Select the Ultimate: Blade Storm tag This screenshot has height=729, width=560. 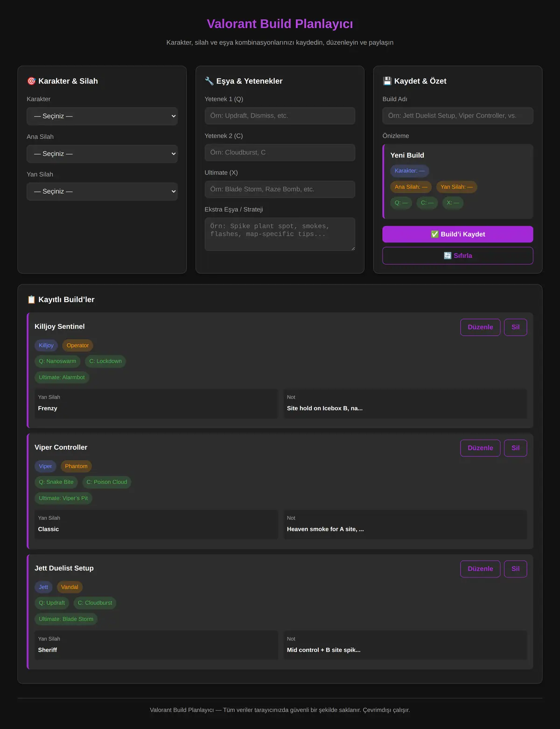[x=66, y=619]
